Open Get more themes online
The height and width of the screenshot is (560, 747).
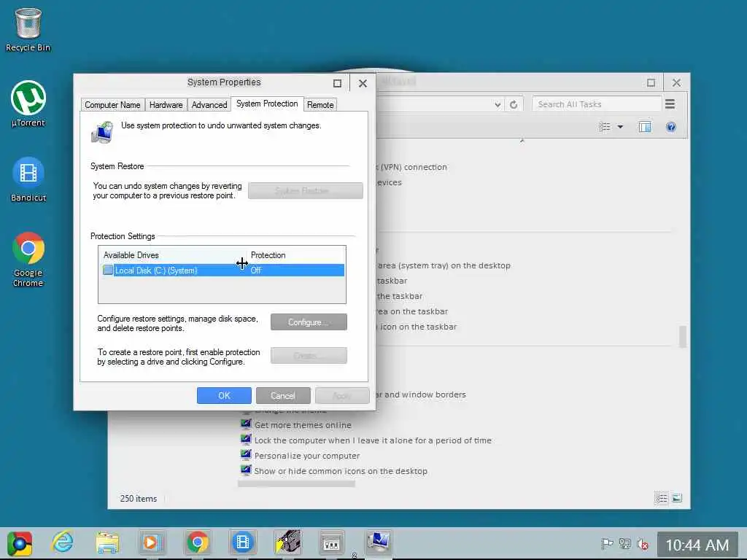tap(303, 425)
